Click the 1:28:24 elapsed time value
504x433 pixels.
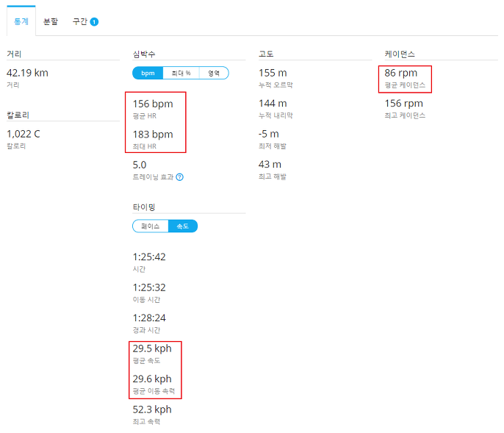coord(149,318)
